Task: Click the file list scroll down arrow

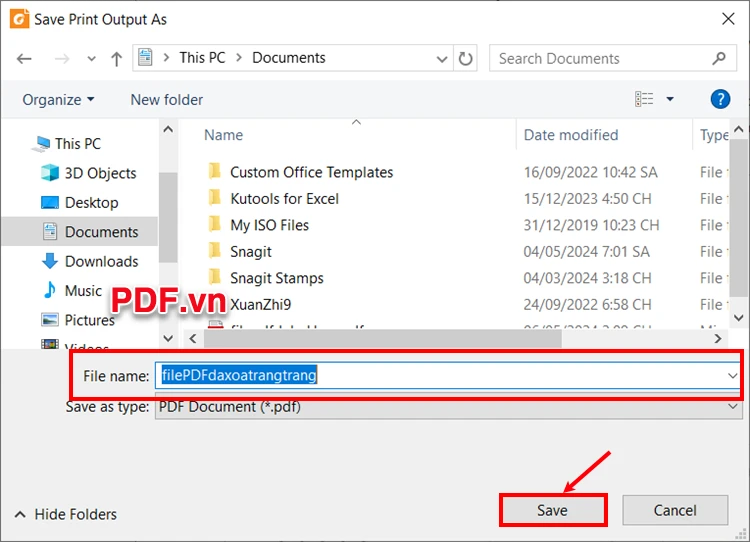Action: click(738, 318)
